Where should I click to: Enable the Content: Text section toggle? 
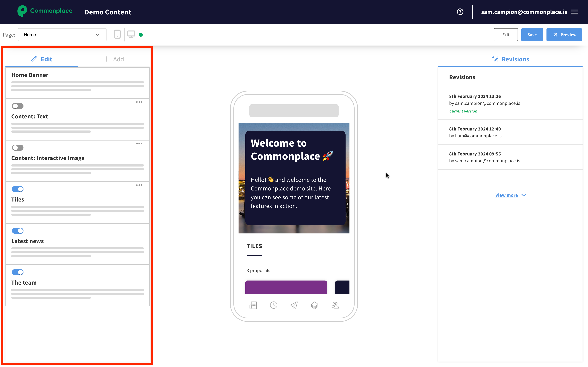pos(18,106)
